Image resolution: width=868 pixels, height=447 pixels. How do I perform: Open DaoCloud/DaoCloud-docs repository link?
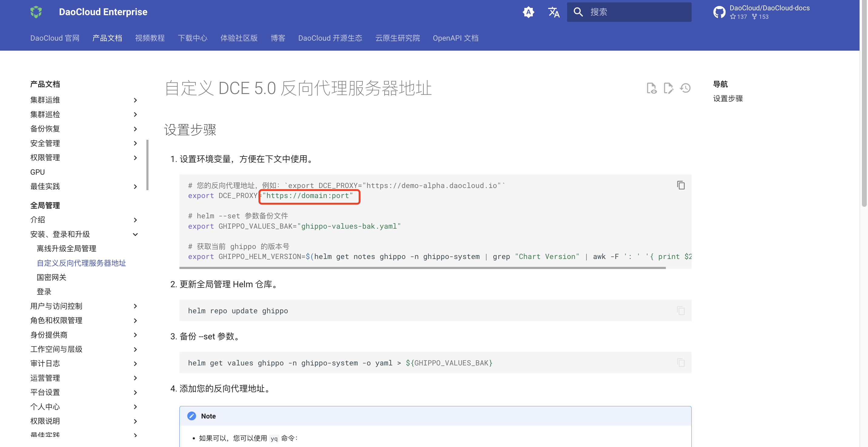(x=769, y=8)
